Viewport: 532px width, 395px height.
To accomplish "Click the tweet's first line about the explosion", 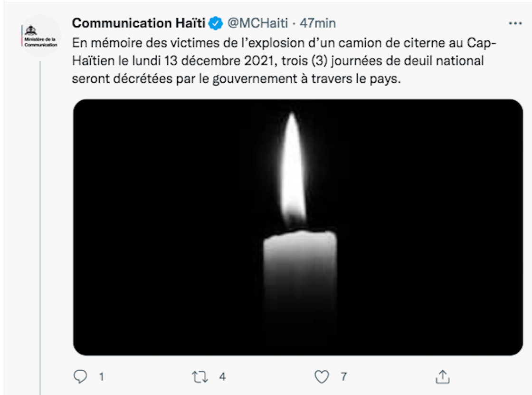I will point(284,43).
